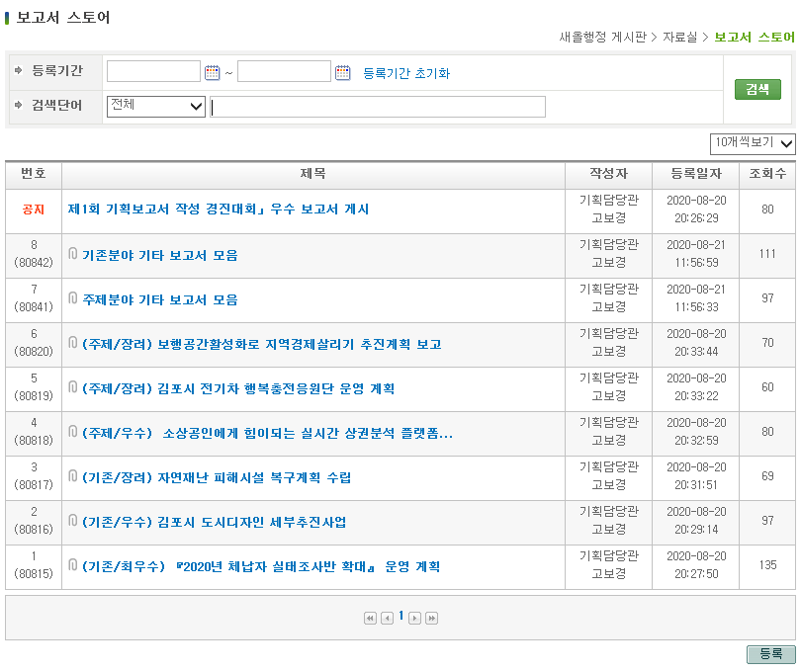Focus the end date input field

click(x=284, y=71)
